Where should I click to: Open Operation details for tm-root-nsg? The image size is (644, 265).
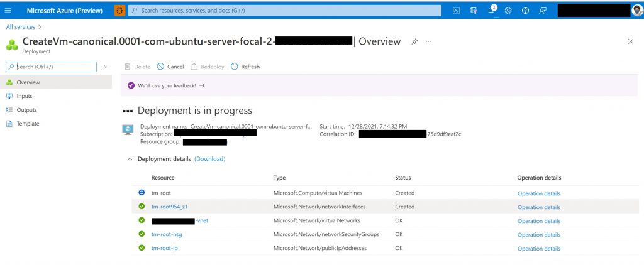point(539,235)
